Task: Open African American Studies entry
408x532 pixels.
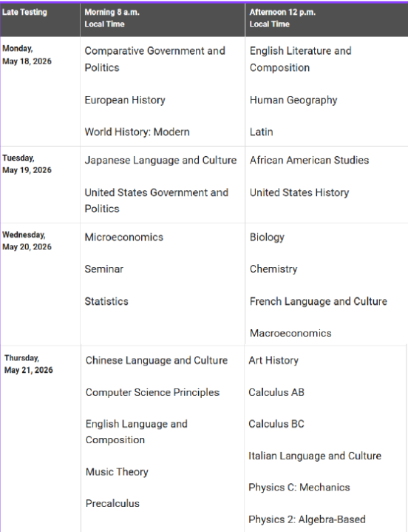Action: (309, 160)
